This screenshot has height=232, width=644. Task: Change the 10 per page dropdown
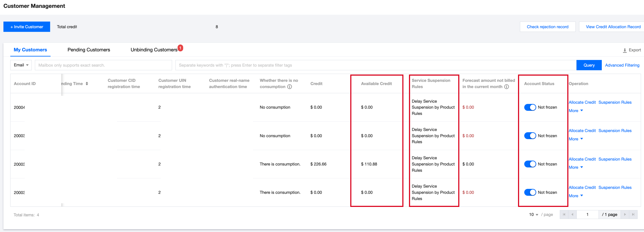click(x=533, y=215)
